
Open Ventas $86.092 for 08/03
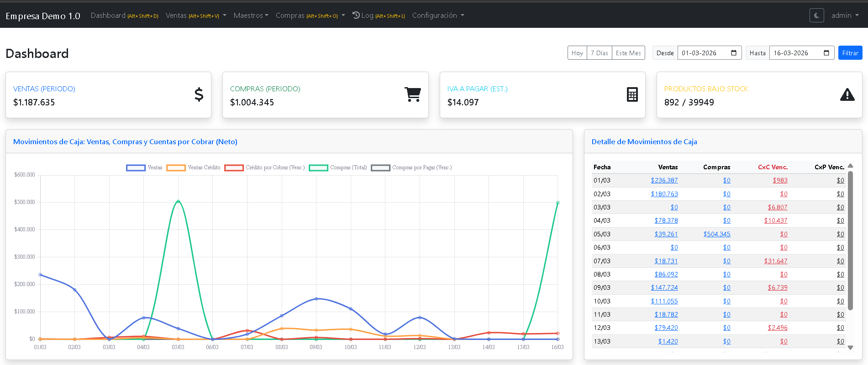pyautogui.click(x=666, y=274)
